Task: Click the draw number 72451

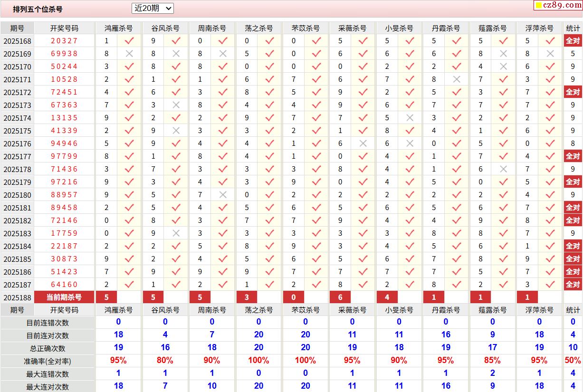Action: (64, 92)
